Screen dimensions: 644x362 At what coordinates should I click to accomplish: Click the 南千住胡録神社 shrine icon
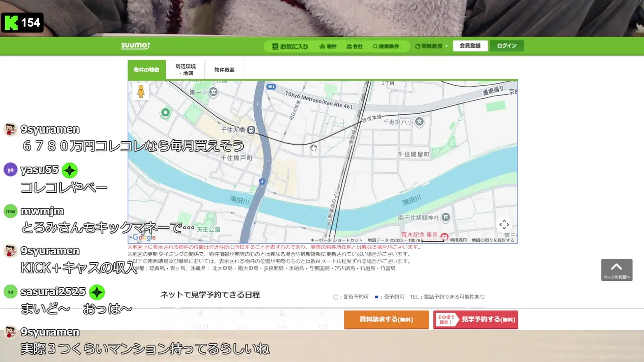click(446, 218)
